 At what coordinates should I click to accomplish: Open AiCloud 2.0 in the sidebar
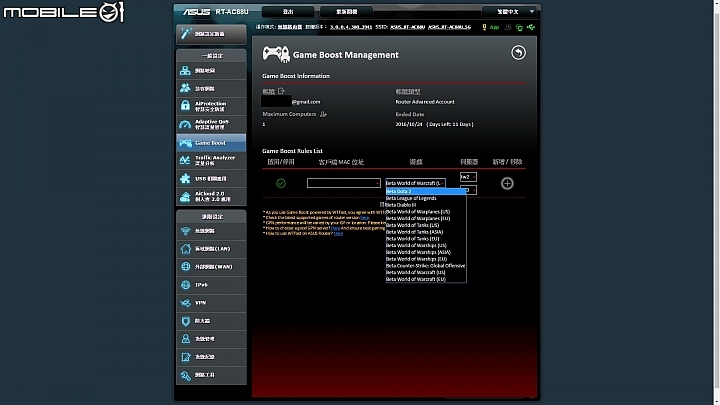click(x=211, y=197)
